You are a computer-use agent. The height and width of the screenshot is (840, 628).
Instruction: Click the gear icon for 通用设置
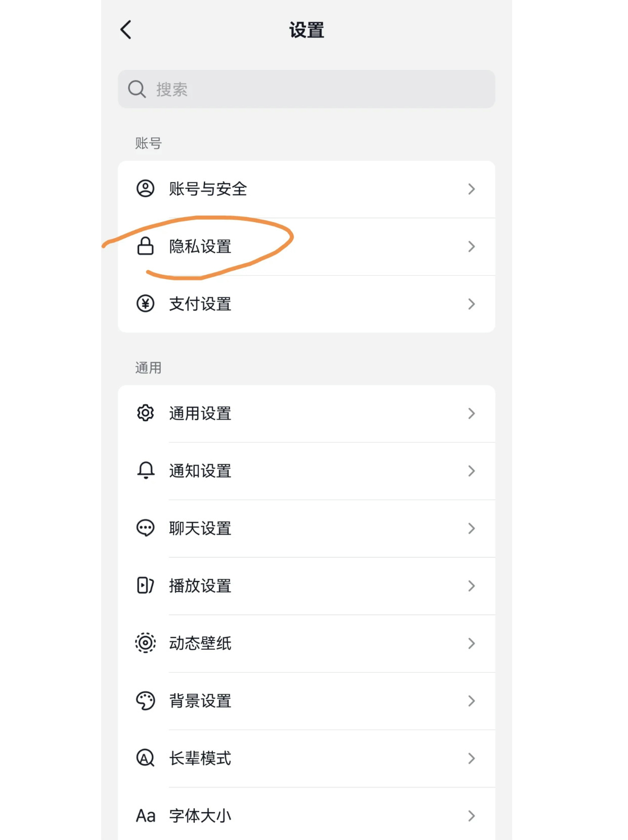click(145, 413)
